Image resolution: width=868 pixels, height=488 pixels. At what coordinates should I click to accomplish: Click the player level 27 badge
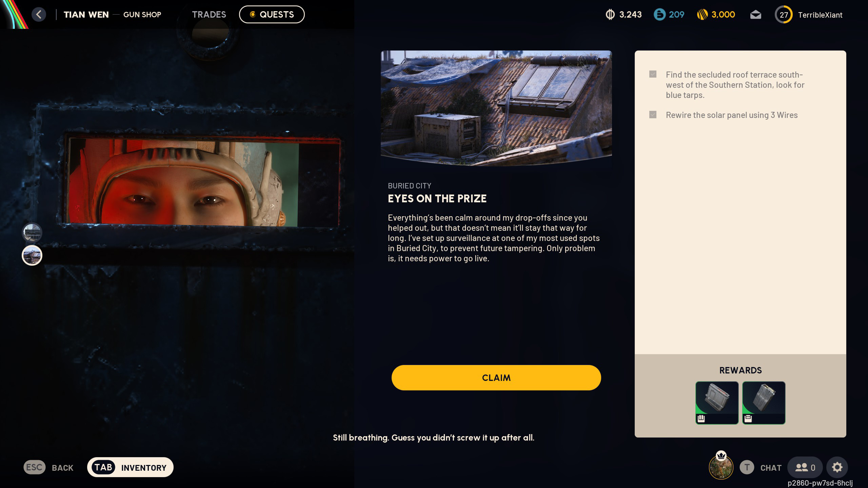point(784,15)
